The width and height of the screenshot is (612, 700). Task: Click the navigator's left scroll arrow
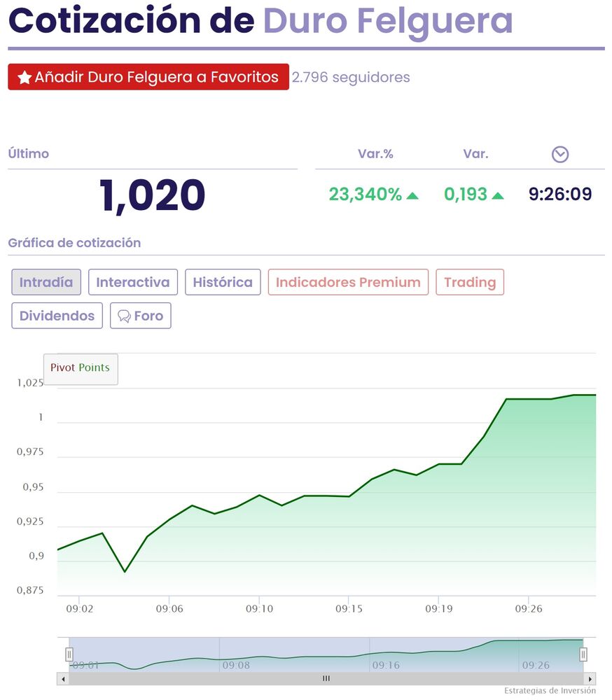point(63,679)
